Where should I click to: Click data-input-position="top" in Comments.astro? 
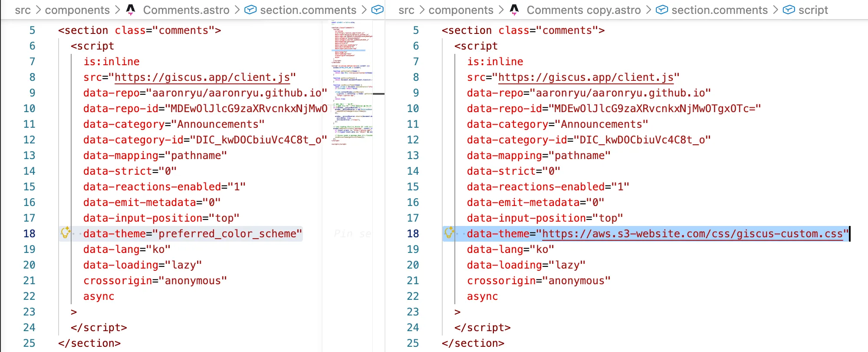(x=161, y=218)
